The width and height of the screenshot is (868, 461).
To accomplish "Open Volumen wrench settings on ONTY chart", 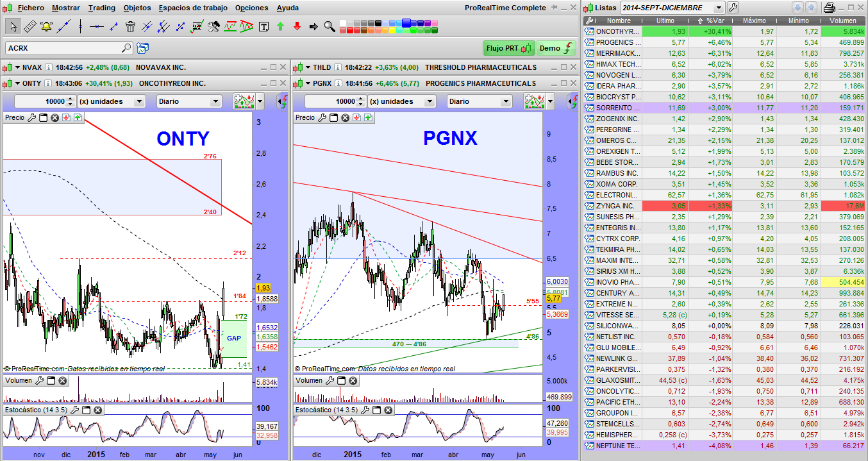I will pos(40,381).
